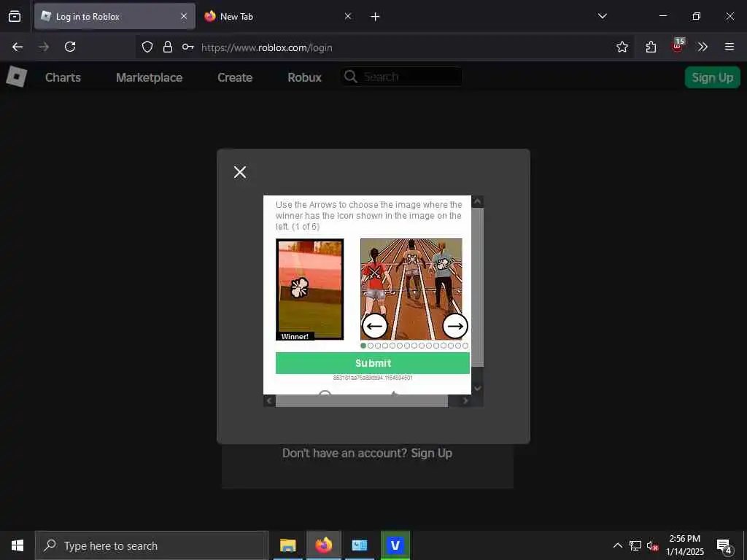Click the padlock site security icon
Image resolution: width=747 pixels, height=560 pixels.
pyautogui.click(x=167, y=47)
